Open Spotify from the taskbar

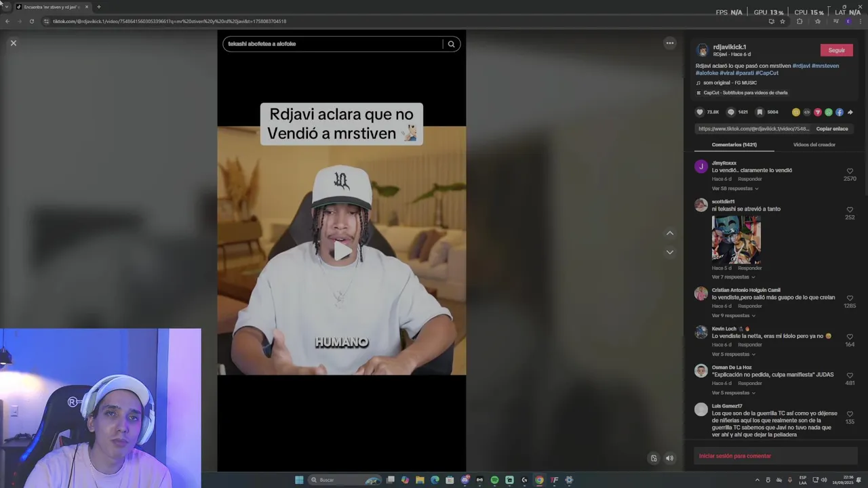(494, 480)
